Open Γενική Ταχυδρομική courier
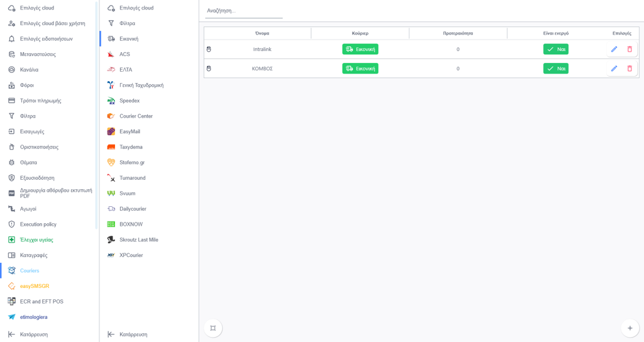 point(142,85)
